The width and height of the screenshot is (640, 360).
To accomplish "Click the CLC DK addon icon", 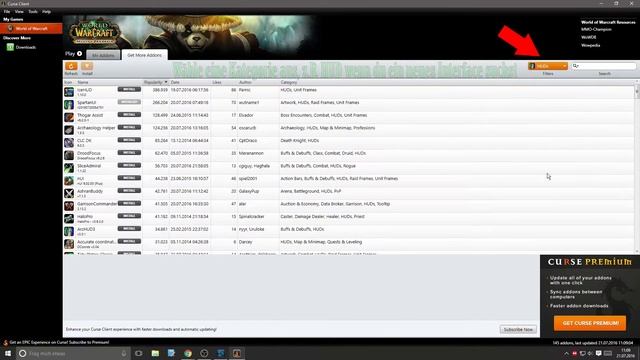I will pos(69,142).
